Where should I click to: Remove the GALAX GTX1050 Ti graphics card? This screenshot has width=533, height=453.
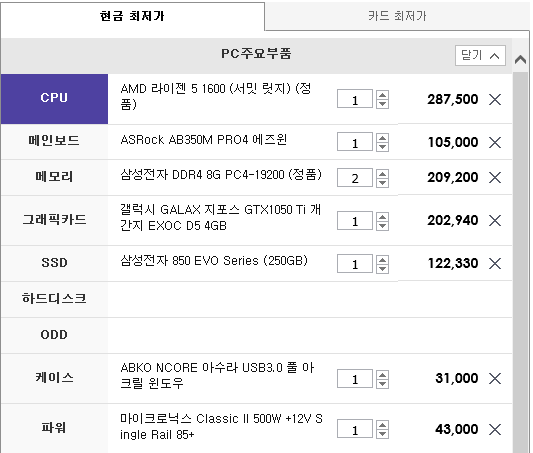[495, 221]
